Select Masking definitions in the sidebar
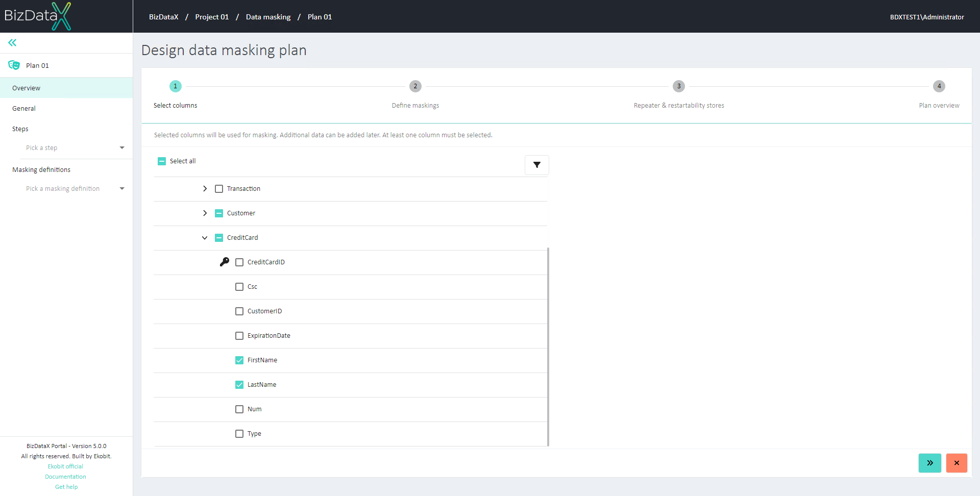The image size is (980, 496). click(41, 170)
